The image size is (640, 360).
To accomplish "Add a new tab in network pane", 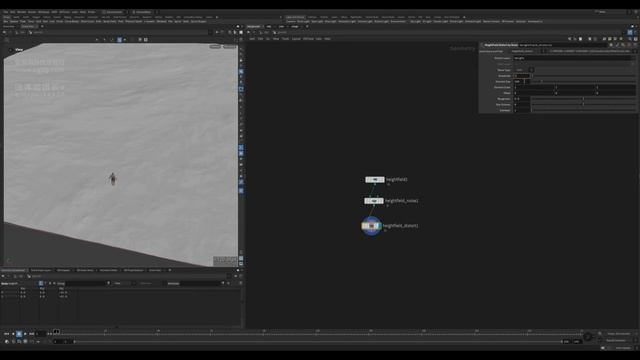I will point(307,27).
